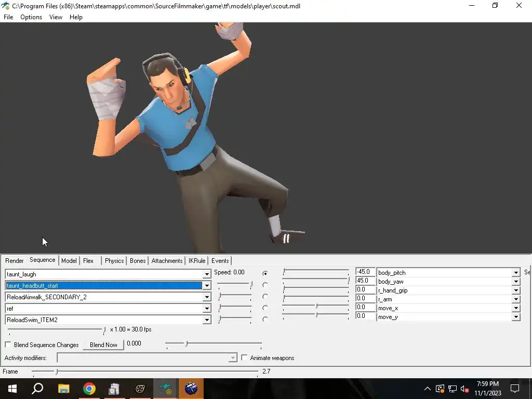532x399 pixels.
Task: Click the body_yaw value field 45.0
Action: coord(365,281)
